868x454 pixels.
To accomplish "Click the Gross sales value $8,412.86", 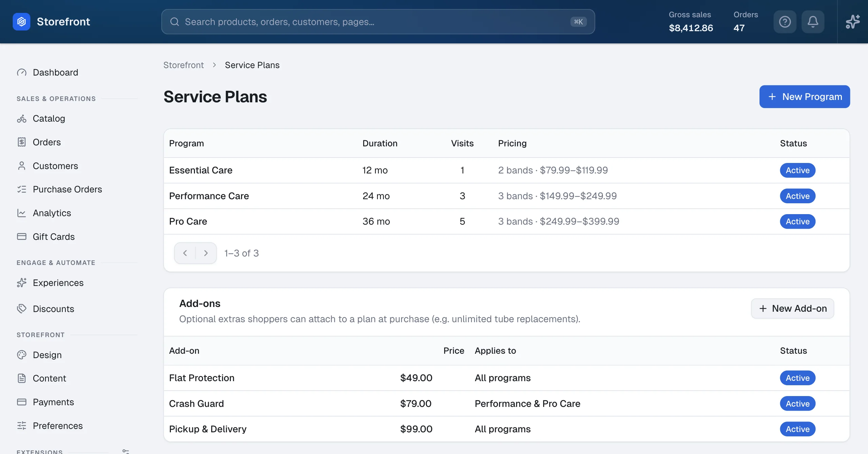I will (691, 28).
